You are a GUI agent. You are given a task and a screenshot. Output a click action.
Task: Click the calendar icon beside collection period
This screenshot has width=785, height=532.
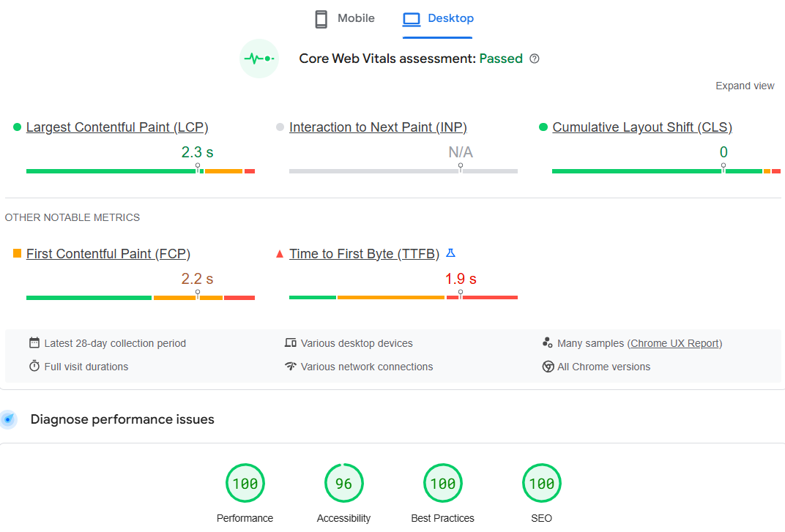pyautogui.click(x=34, y=343)
